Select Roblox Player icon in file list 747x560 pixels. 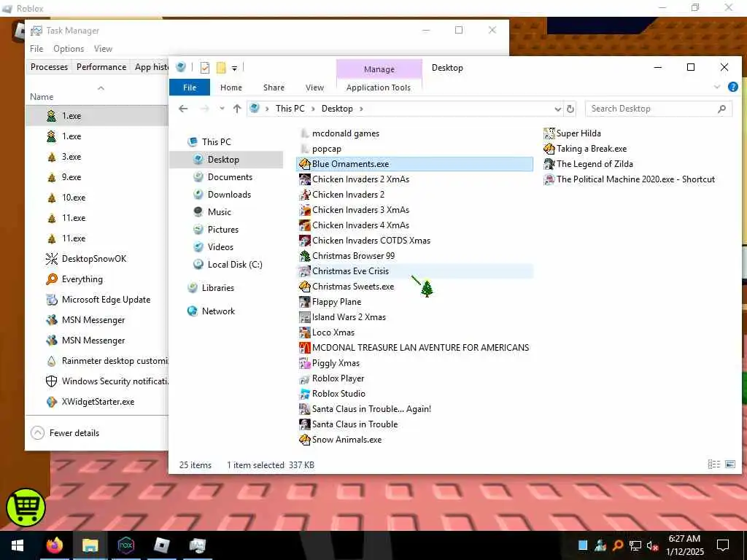(304, 378)
